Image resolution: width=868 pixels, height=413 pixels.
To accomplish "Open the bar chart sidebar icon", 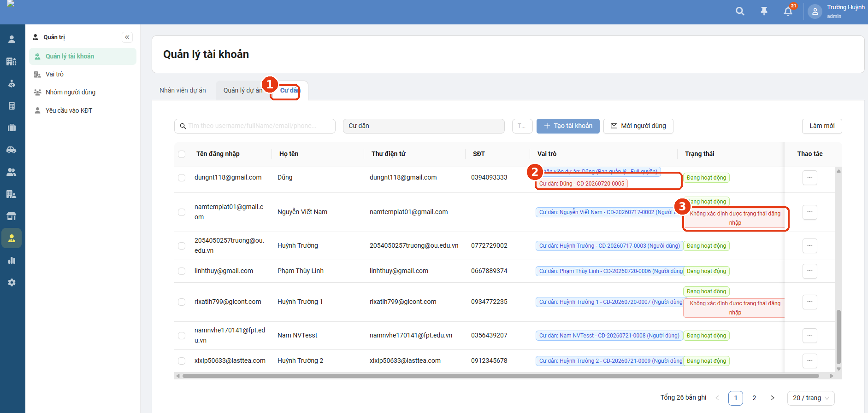I will (x=12, y=261).
